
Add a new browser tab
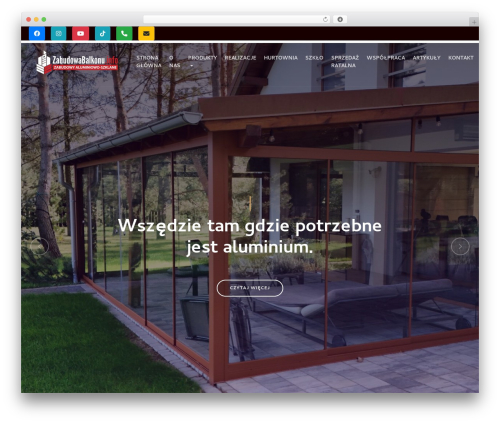click(x=474, y=22)
